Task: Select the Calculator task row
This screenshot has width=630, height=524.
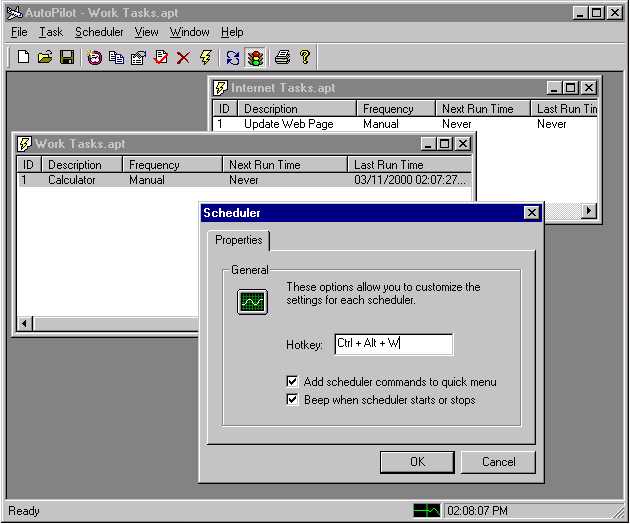Action: click(x=244, y=180)
